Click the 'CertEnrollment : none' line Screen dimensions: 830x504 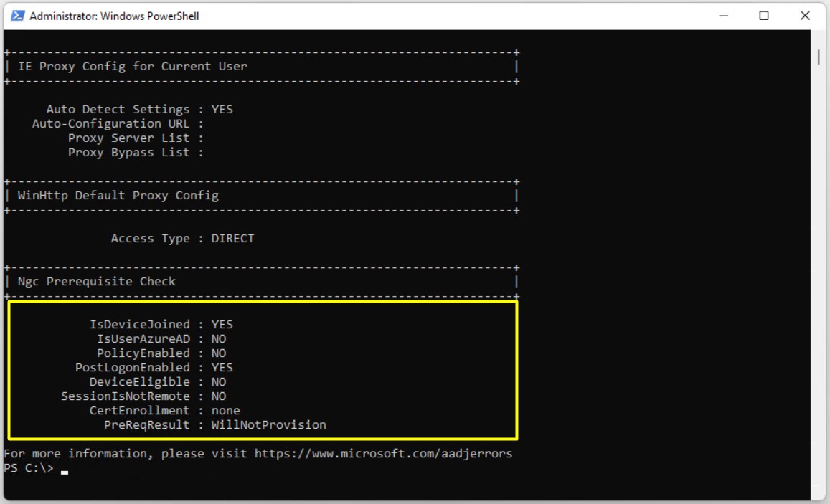coord(164,410)
